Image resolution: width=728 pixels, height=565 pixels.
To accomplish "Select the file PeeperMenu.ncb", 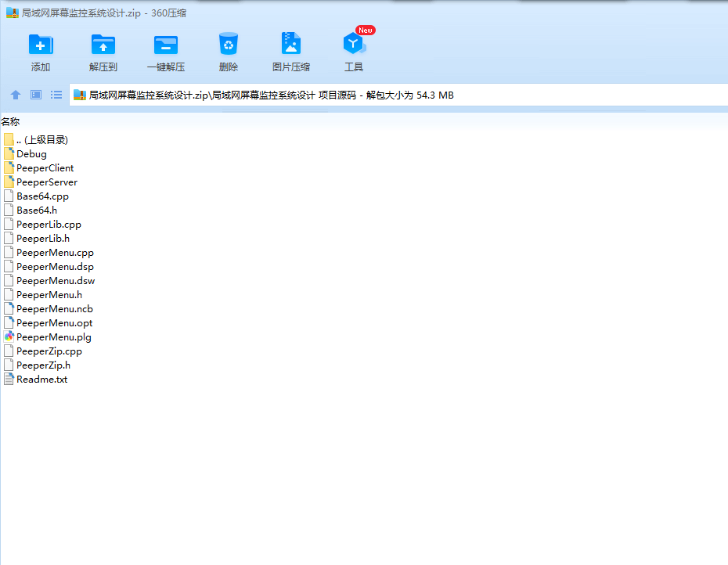I will pos(49,309).
